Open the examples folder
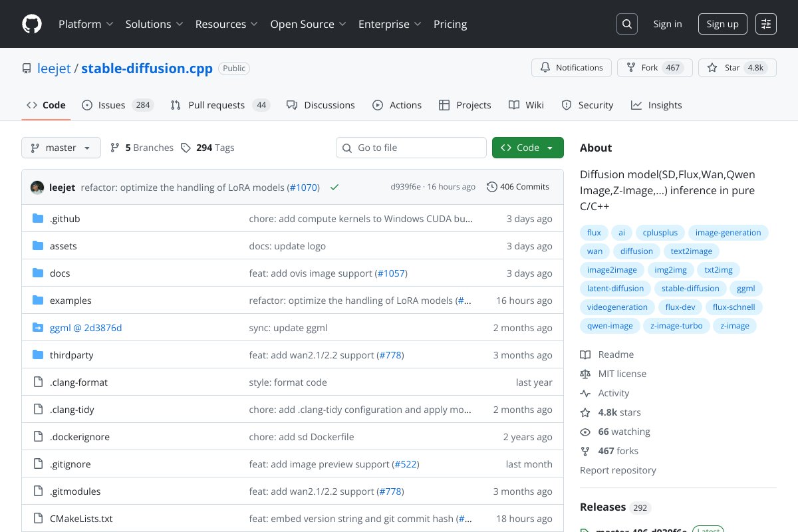 pos(70,301)
